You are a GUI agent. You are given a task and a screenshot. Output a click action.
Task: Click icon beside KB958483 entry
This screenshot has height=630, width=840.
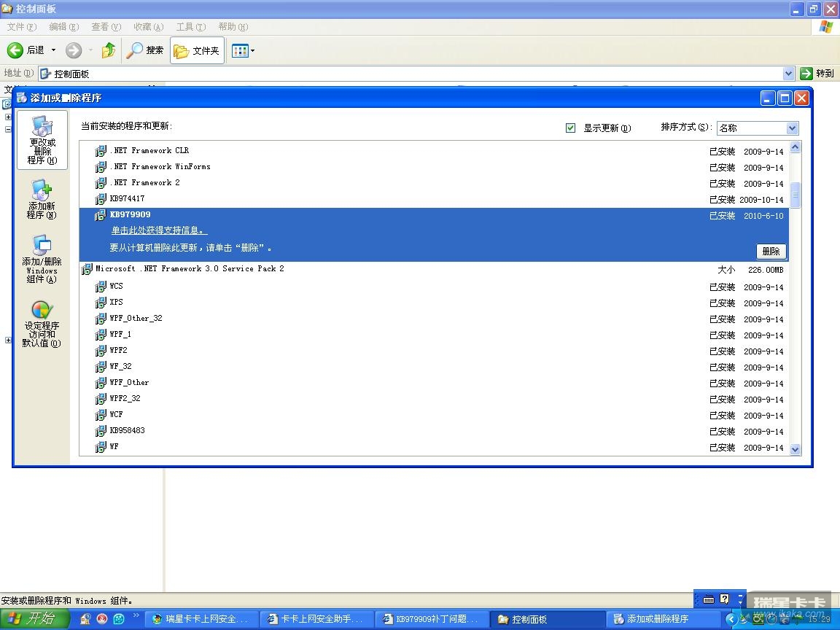(101, 431)
